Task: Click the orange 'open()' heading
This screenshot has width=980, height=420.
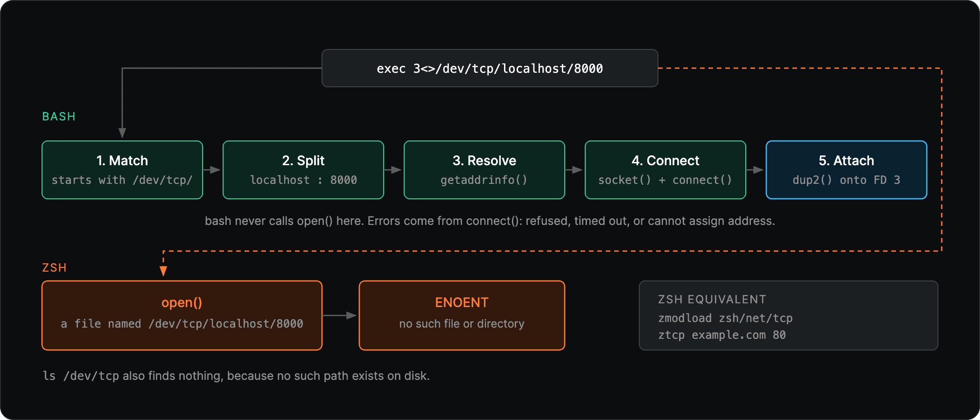Action: [x=182, y=302]
